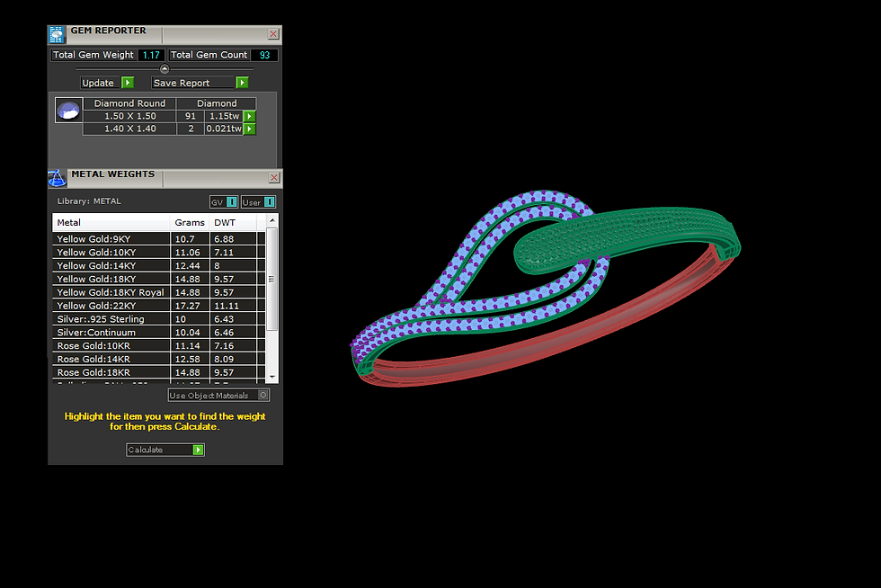Click the metal list scrollbar thumb

[x=271, y=279]
